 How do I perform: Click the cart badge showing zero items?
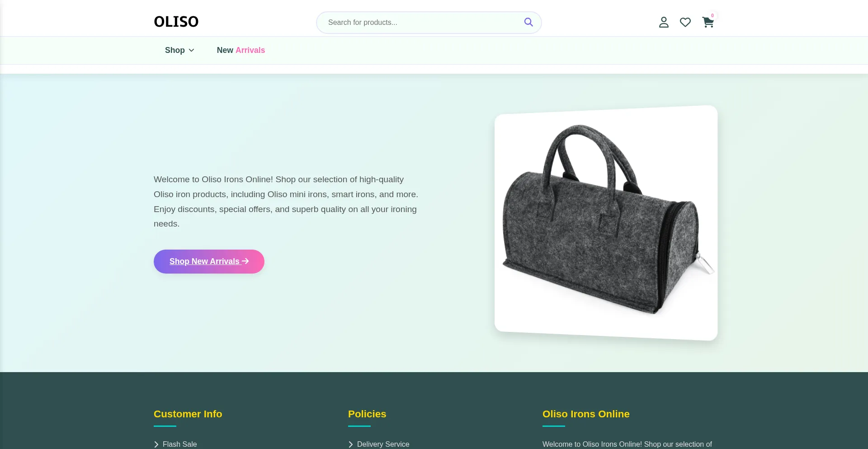tap(712, 15)
